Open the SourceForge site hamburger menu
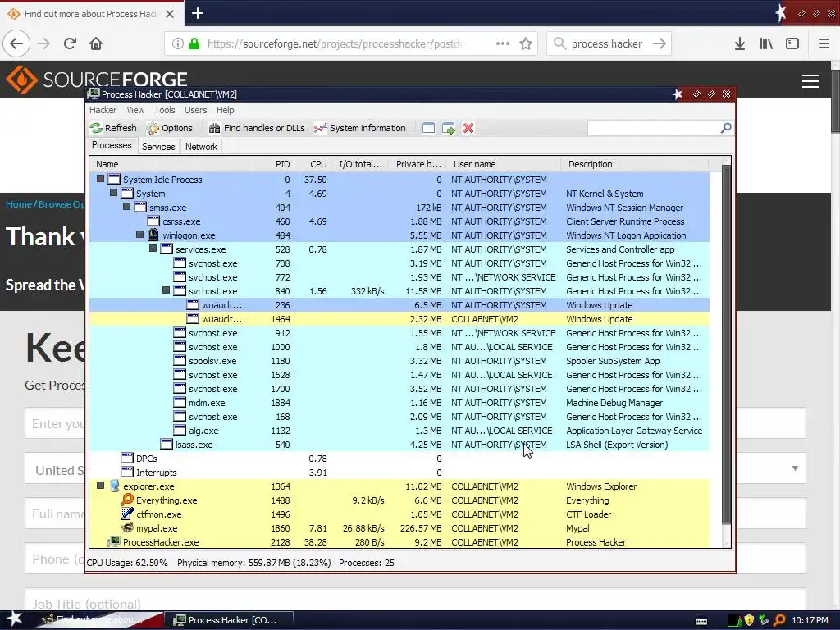 click(810, 81)
